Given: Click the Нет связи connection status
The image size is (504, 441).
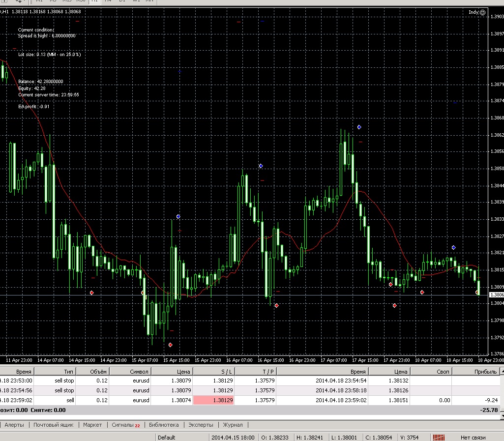Looking at the screenshot, I should 473,438.
